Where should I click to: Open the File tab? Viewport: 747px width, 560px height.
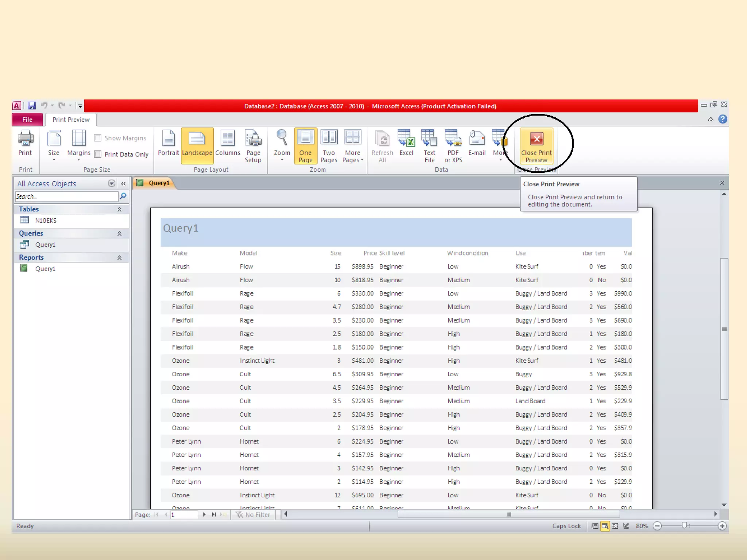(x=27, y=120)
